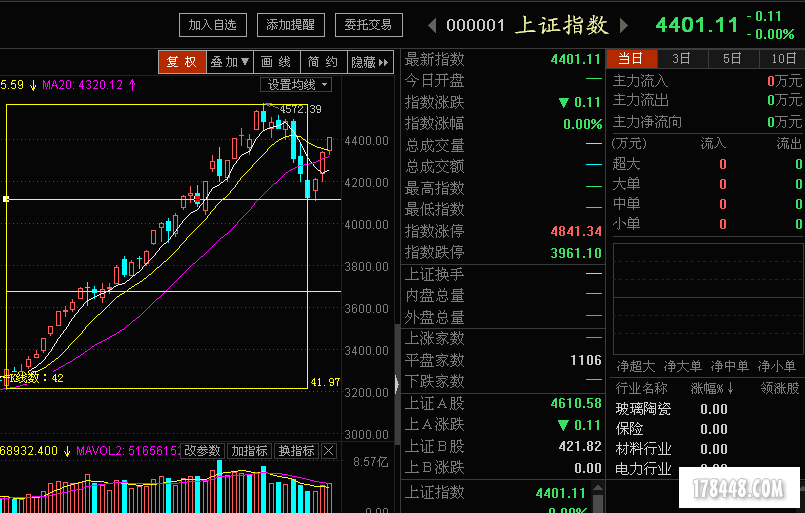Select the 10日 tab

[783, 59]
